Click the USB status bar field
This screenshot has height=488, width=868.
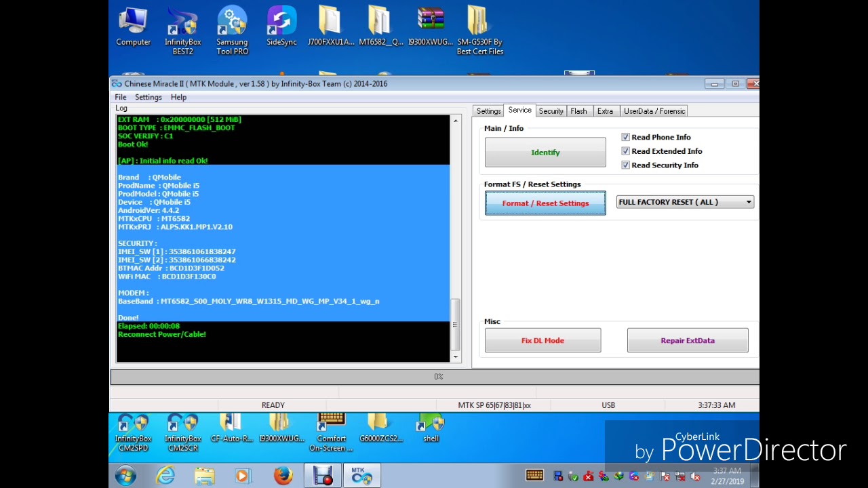click(608, 405)
